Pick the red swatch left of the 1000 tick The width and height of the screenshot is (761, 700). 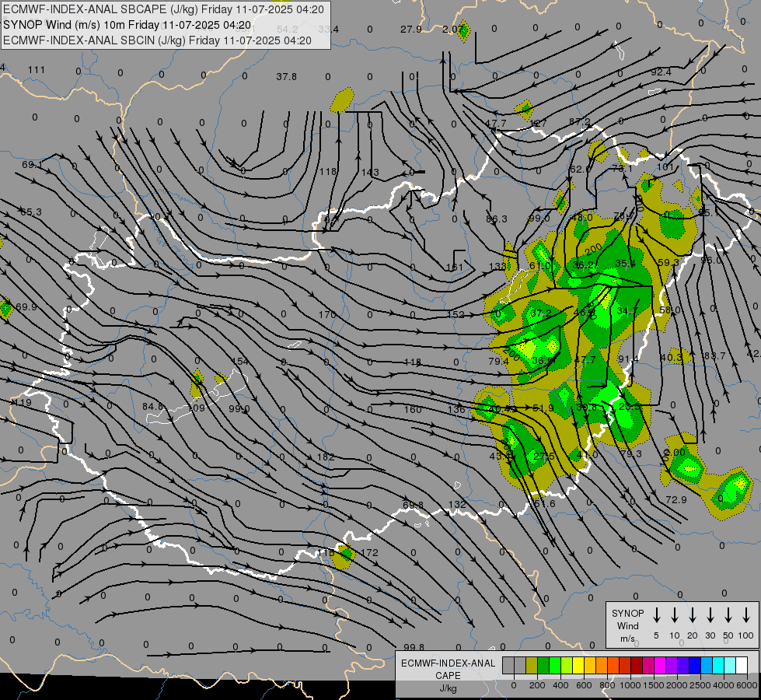[625, 665]
